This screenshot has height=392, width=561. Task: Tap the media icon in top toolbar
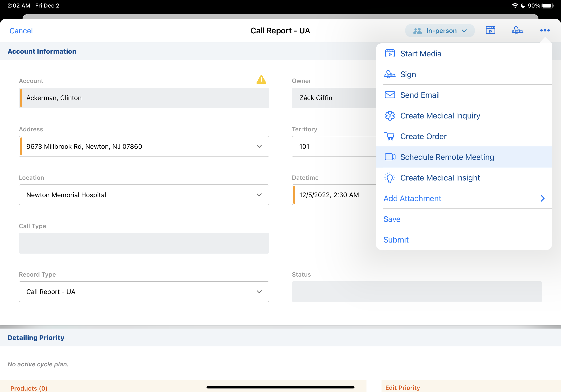pos(490,30)
